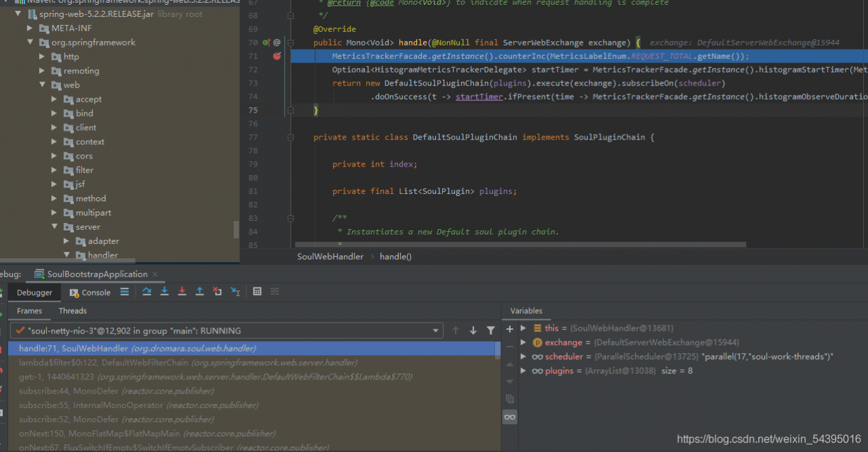
Task: Toggle the show watches glasses button
Action: [510, 417]
